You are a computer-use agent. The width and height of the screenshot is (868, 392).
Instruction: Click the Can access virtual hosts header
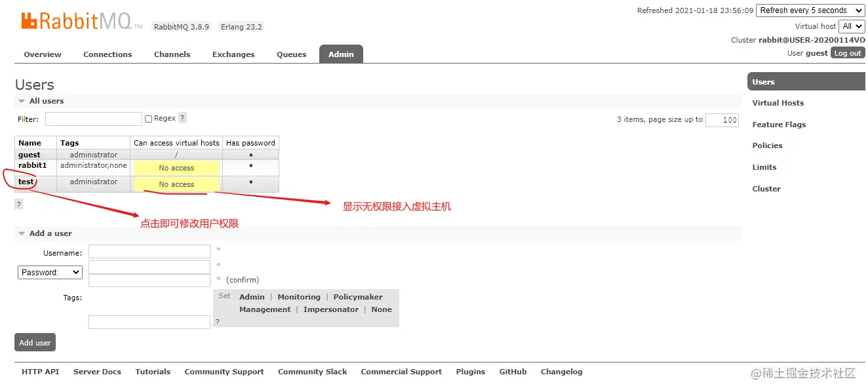176,143
